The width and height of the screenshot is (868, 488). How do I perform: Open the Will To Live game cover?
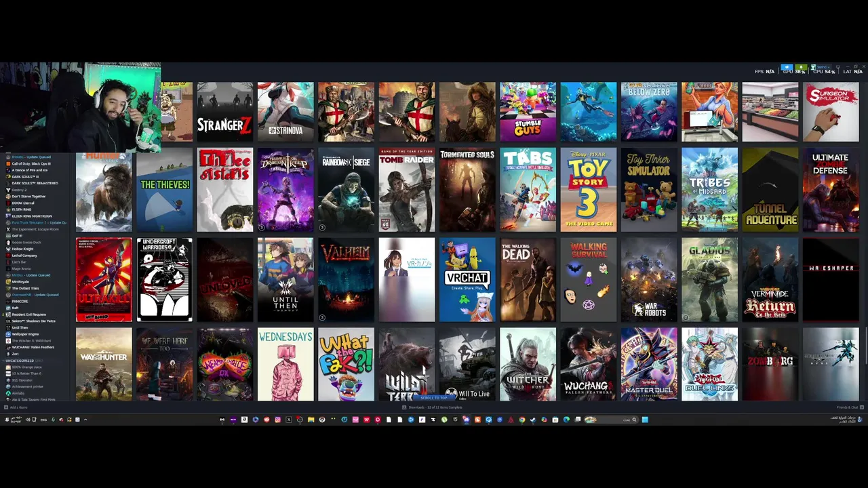pyautogui.click(x=467, y=365)
